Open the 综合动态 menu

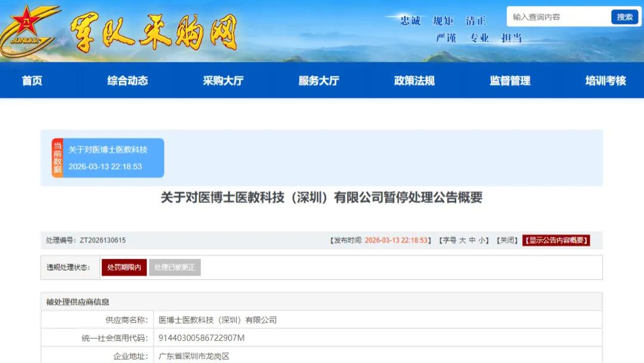pos(128,81)
